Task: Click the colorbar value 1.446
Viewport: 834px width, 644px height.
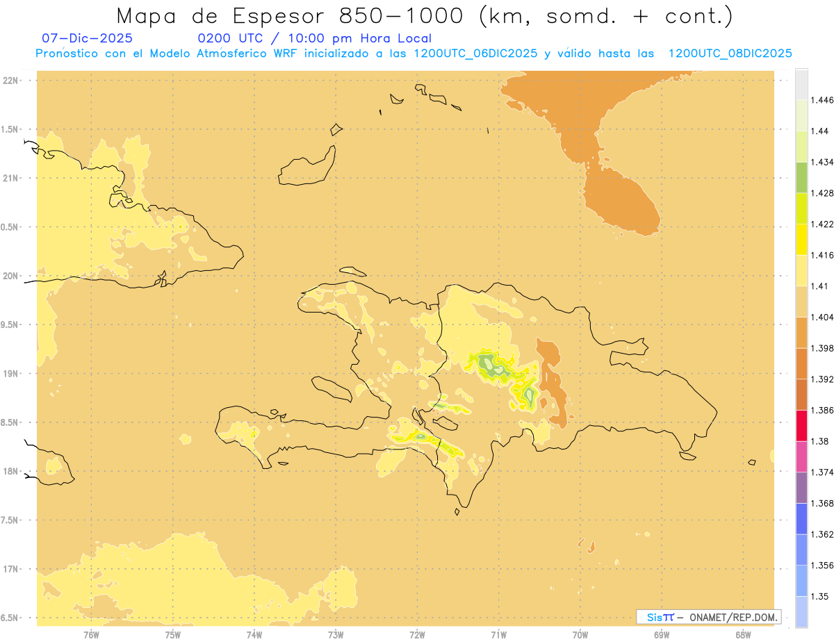Action: (x=823, y=100)
